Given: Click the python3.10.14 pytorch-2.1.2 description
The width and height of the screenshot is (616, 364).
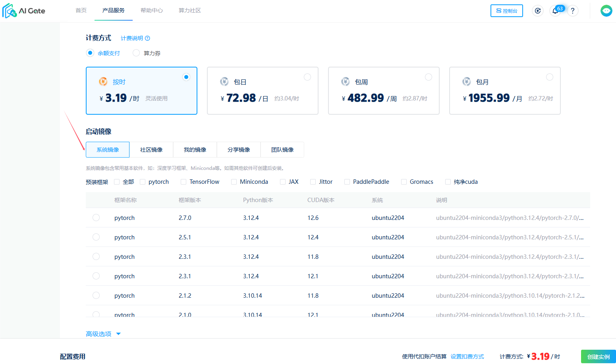Looking at the screenshot, I should (510, 295).
